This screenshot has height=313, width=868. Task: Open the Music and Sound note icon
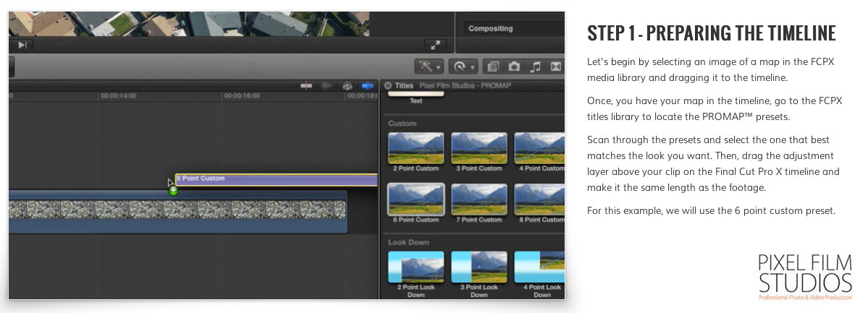(x=534, y=67)
